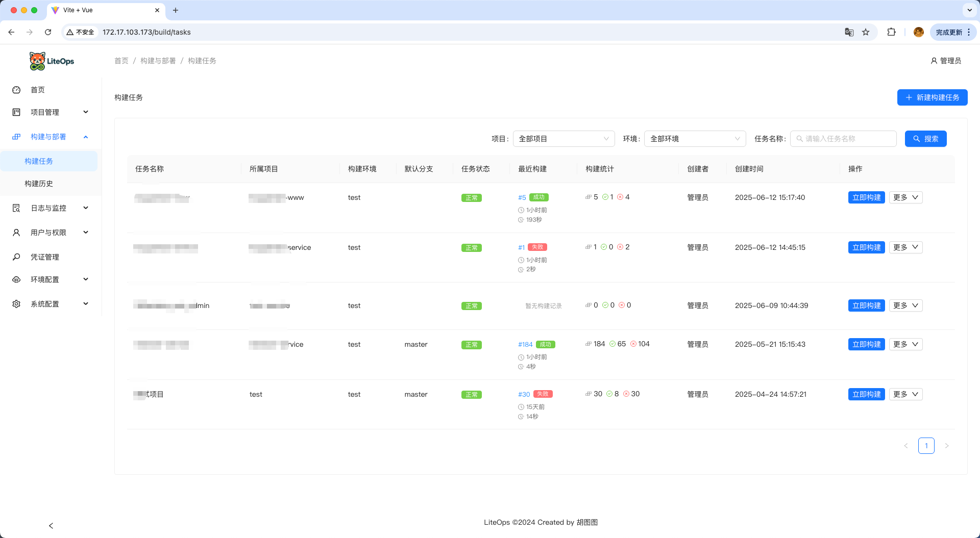Select 构建历史 in the sidebar
980x538 pixels.
(x=39, y=184)
